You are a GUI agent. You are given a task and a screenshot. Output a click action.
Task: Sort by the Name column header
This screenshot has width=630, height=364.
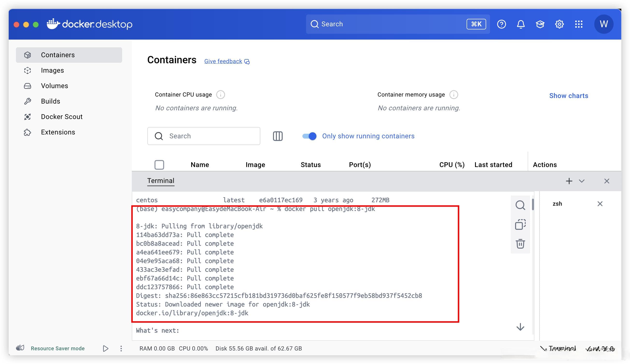coord(199,165)
